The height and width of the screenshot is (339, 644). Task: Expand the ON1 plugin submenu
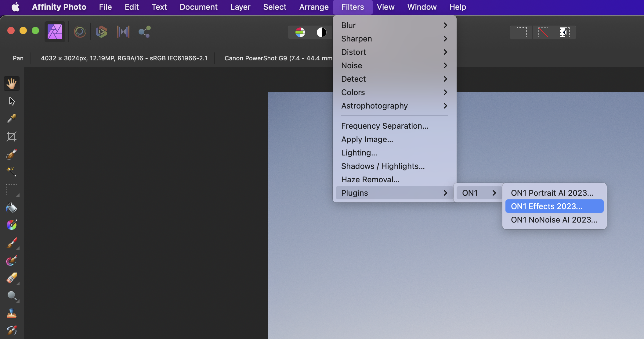click(x=479, y=193)
